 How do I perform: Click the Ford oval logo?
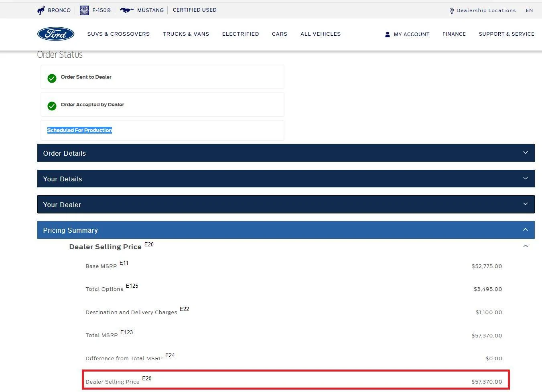coord(56,34)
